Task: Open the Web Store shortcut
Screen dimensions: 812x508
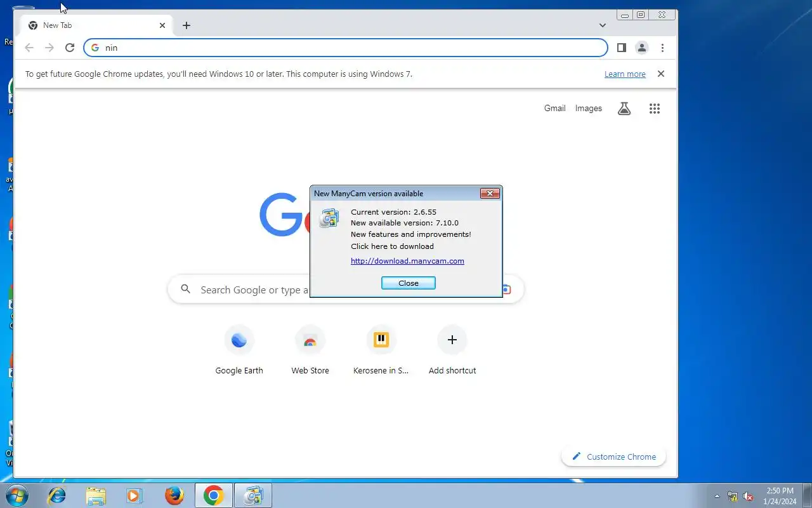Action: [x=310, y=351]
